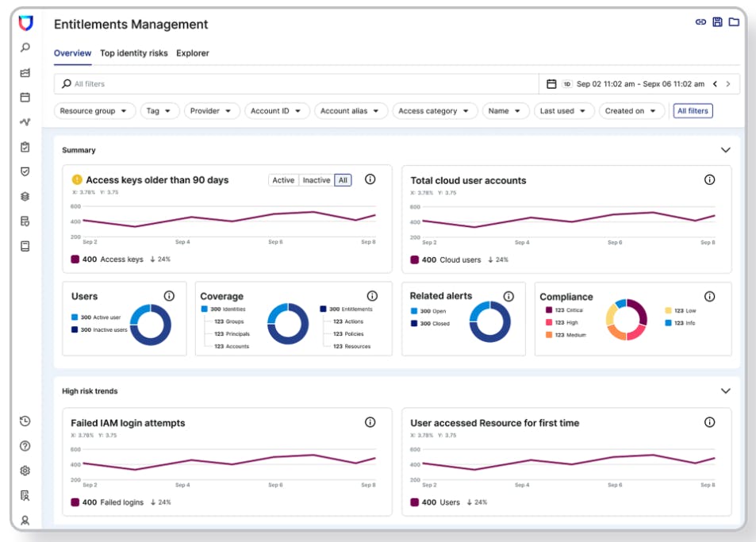Switch access keys filter to Inactive
756x542 pixels.
[316, 180]
